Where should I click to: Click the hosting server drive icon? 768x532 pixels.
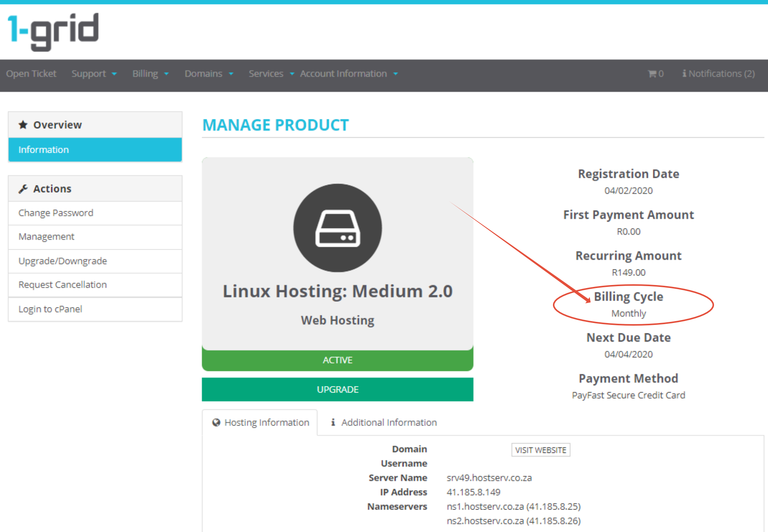coord(337,228)
